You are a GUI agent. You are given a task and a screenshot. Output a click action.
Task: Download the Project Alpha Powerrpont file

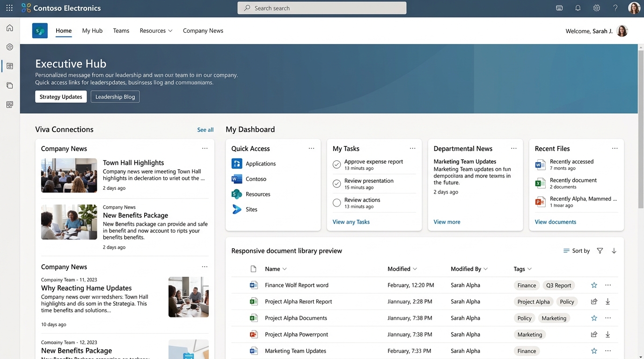(x=608, y=334)
